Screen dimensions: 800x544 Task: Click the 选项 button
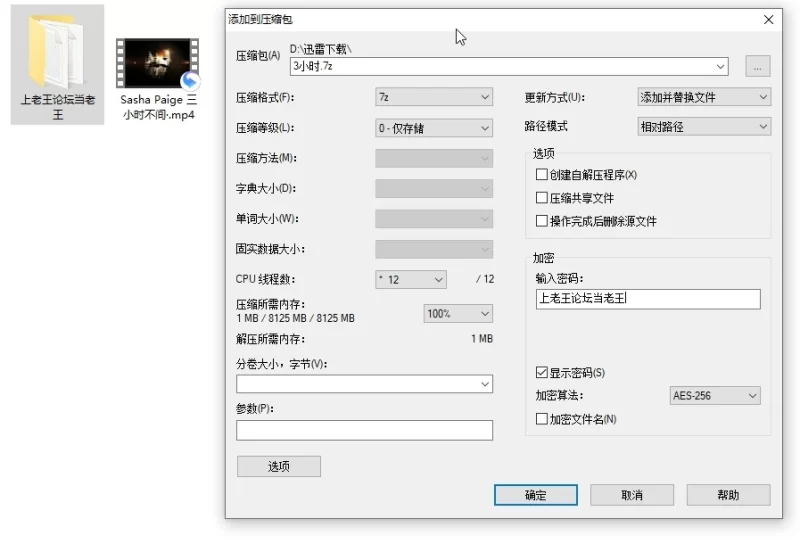point(278,466)
